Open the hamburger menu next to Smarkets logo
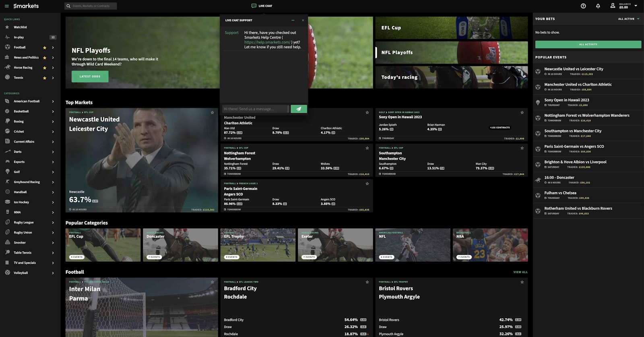 click(x=6, y=6)
